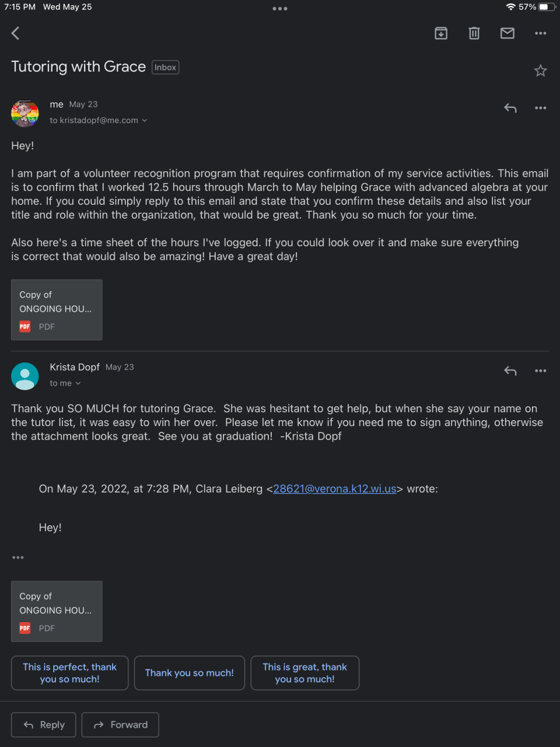Tap the Reply button at bottom
The width and height of the screenshot is (560, 747).
(44, 725)
